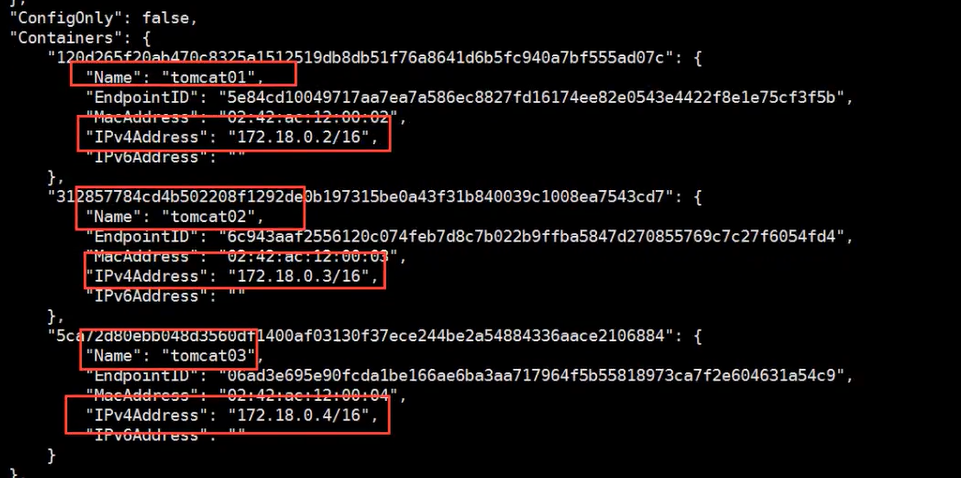Click the 172.18.0.3/16 IPv4 address

tap(303, 276)
